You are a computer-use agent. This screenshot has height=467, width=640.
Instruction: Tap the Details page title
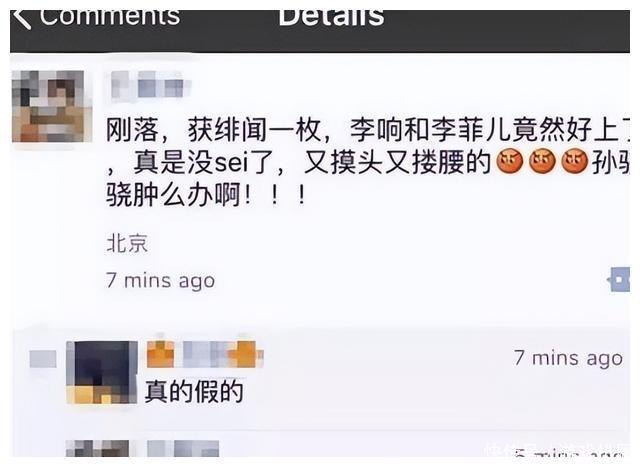pos(331,18)
